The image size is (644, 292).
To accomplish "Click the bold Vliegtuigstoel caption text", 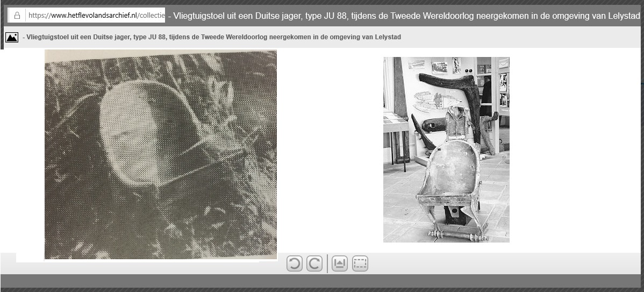I will [211, 37].
